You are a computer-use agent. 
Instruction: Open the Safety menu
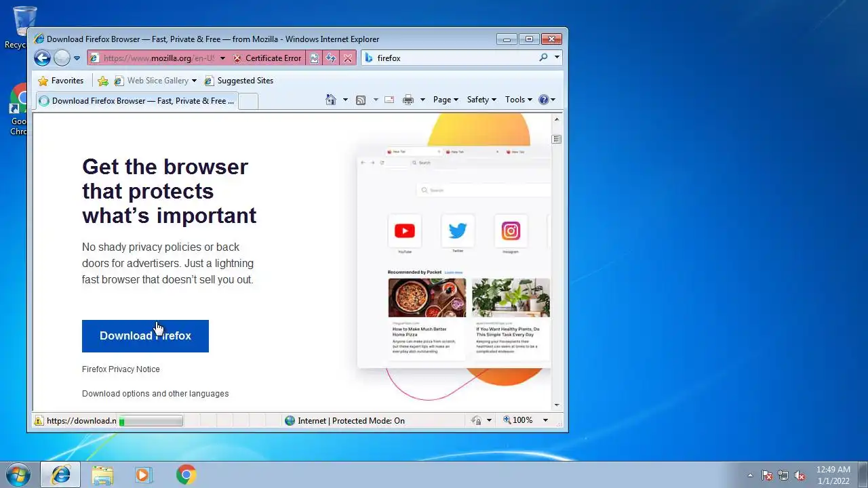coord(481,100)
